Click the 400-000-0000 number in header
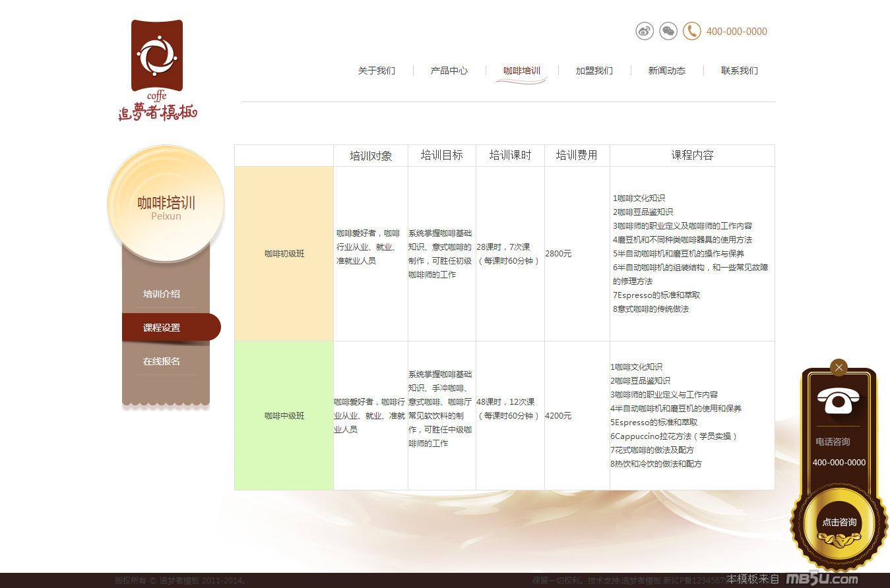Screen dimensions: 890x588 tap(736, 32)
